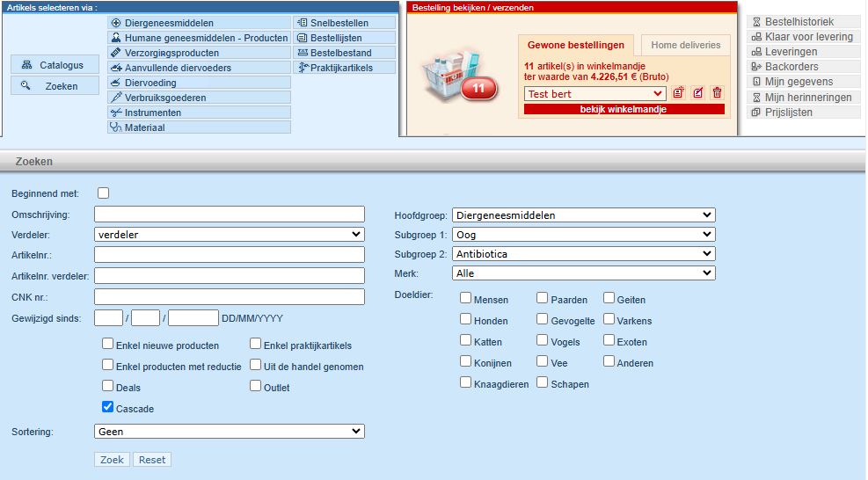This screenshot has width=868, height=480.
Task: Open the Instrumenten category with scissors icon
Action: (199, 113)
